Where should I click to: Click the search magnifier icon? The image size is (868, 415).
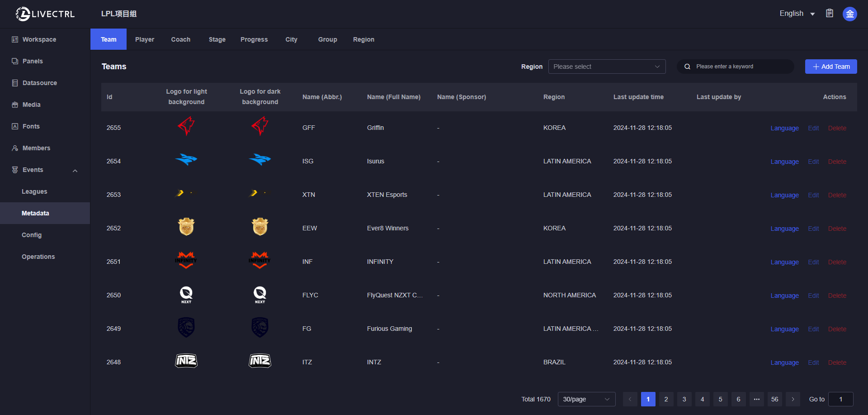687,67
